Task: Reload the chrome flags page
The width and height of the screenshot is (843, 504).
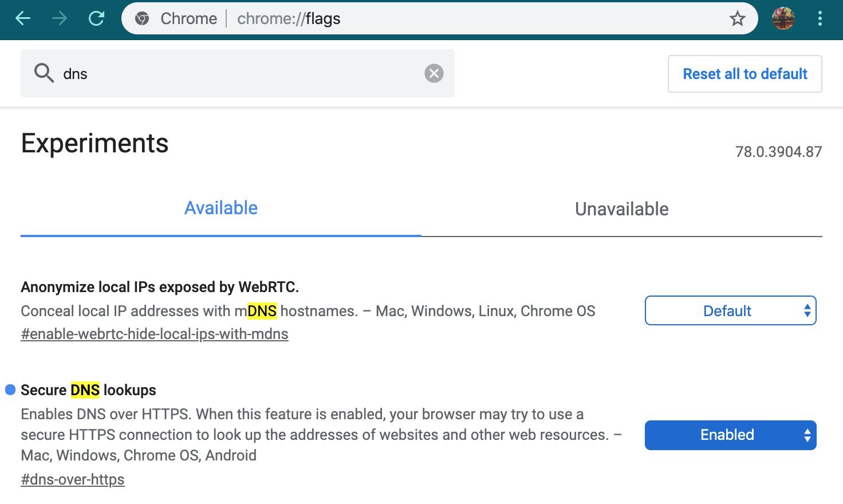Action: (x=97, y=18)
